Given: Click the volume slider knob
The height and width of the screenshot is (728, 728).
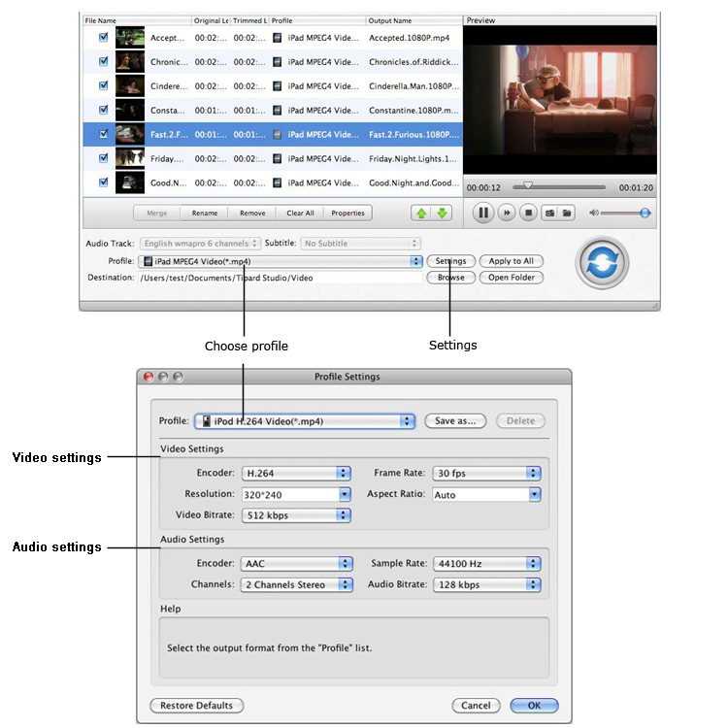Looking at the screenshot, I should [x=645, y=213].
